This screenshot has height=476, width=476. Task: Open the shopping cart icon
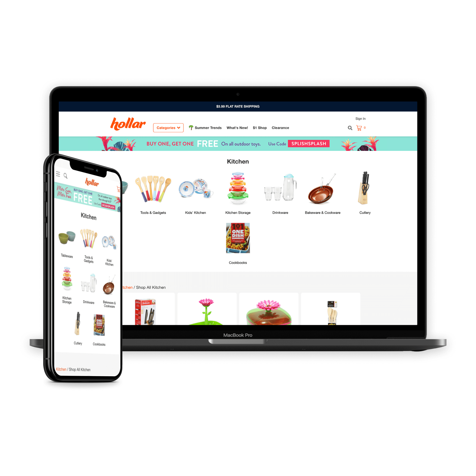[x=360, y=128]
